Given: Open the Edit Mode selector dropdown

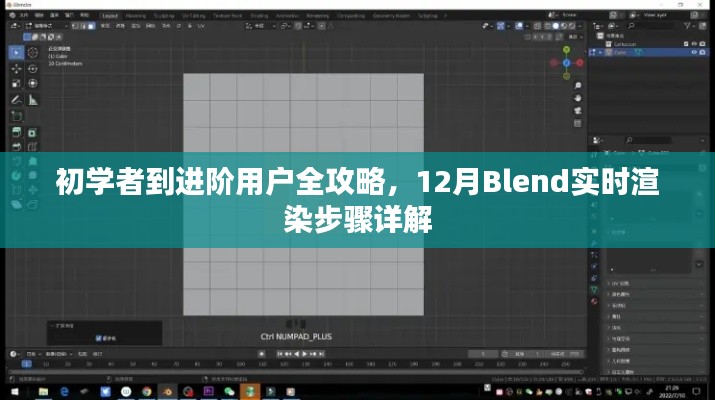Looking at the screenshot, I should click(47, 26).
